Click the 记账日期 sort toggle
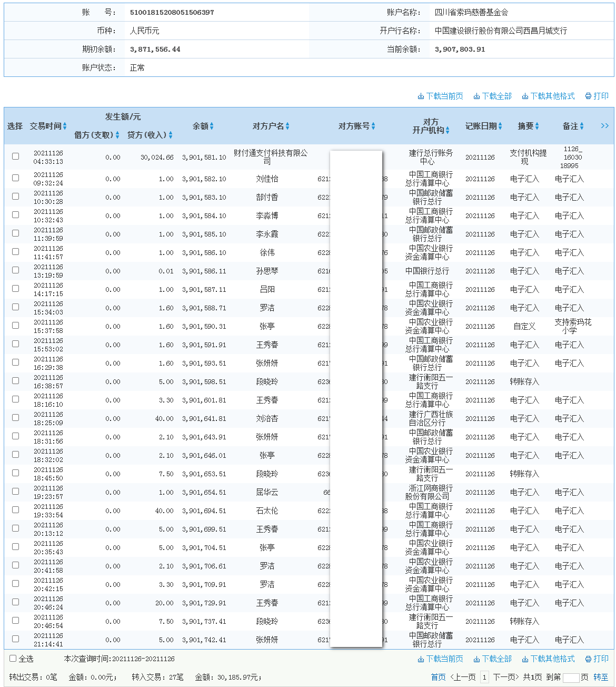The image size is (616, 687). [500, 126]
